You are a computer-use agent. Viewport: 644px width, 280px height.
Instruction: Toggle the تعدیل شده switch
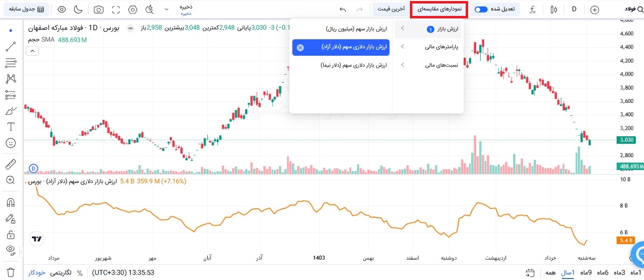click(481, 9)
